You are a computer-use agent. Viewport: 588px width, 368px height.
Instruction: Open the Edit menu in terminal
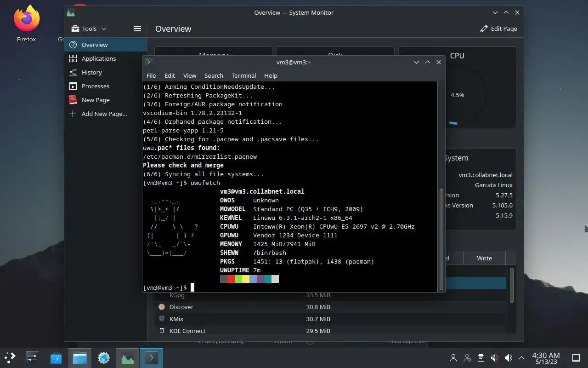(170, 75)
